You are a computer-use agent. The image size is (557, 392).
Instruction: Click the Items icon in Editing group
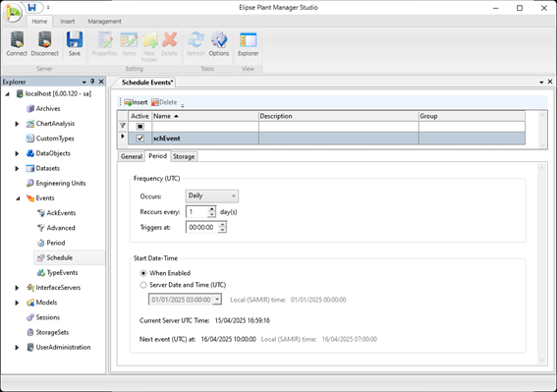click(129, 43)
